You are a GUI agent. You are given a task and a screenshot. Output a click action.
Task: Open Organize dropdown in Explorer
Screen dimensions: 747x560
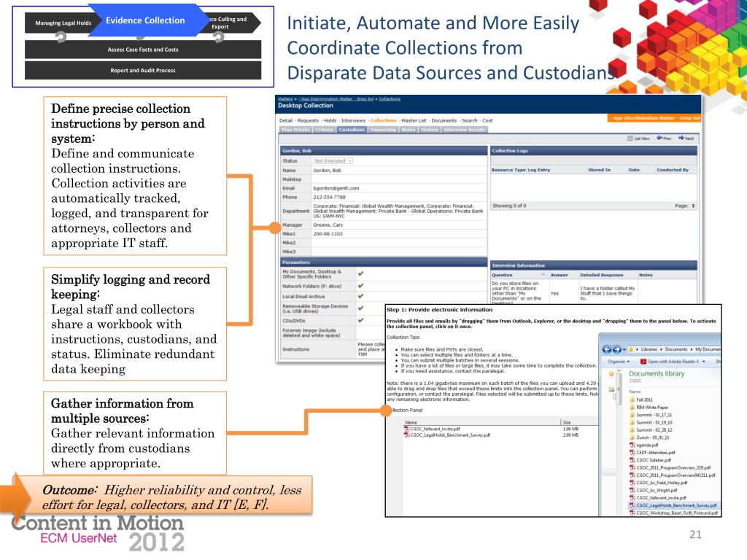click(619, 362)
